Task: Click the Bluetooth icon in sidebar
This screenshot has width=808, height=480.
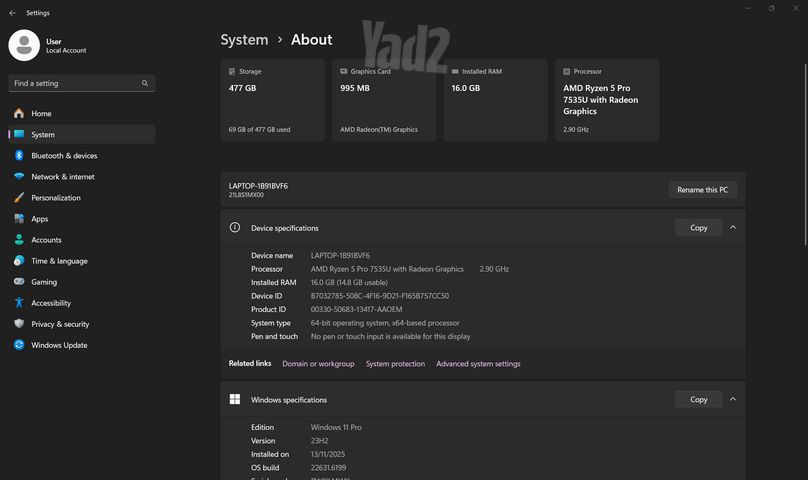Action: 19,155
